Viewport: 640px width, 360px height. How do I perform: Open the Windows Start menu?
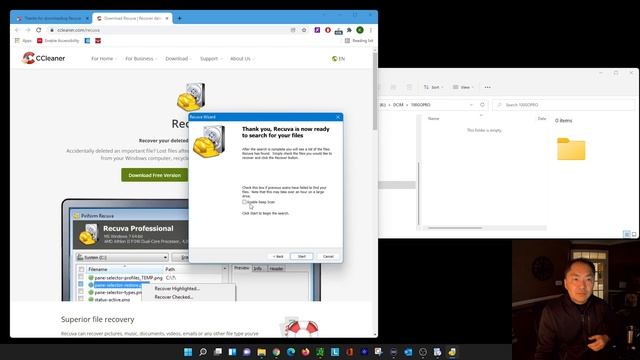pos(188,352)
